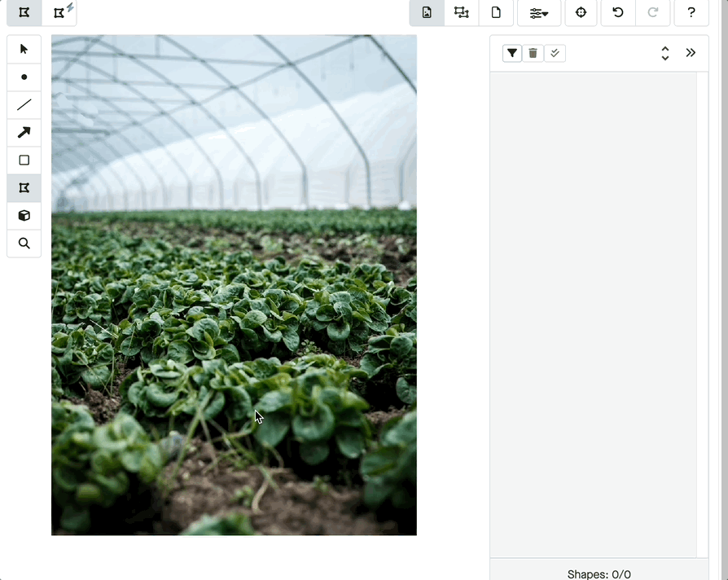The height and width of the screenshot is (580, 728).
Task: Select the point annotation tool
Action: tap(24, 77)
